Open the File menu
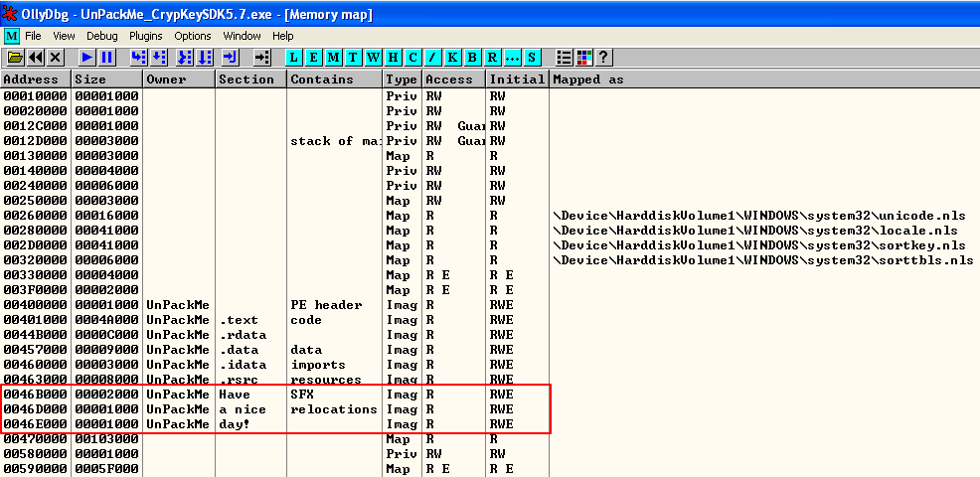980x477 pixels. pos(33,36)
